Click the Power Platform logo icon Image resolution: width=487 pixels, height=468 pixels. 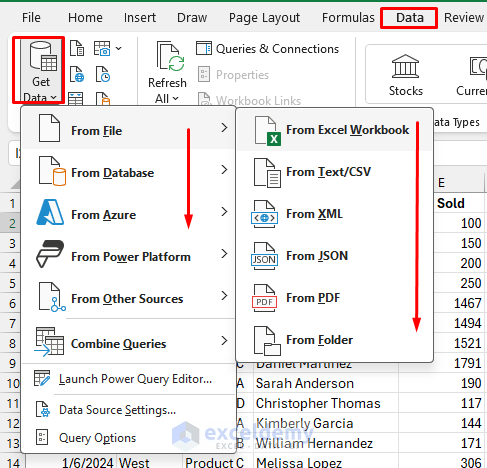[50, 254]
